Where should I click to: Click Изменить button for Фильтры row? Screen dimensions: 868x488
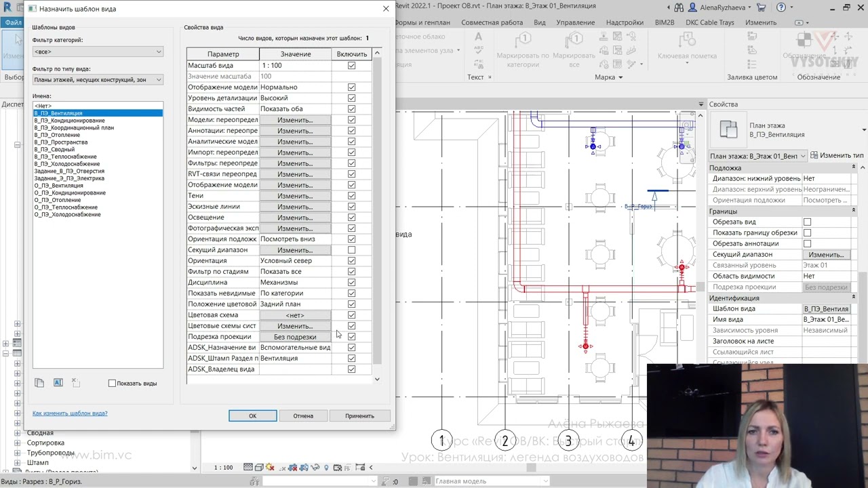[x=295, y=163]
